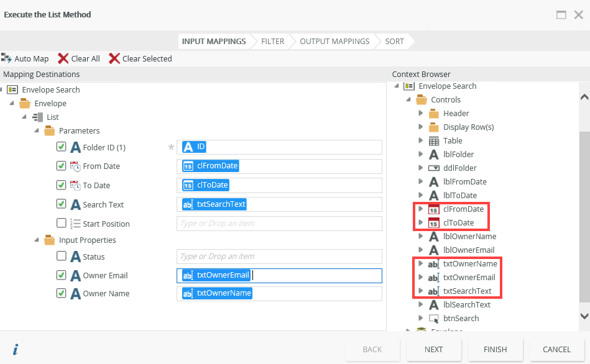The height and width of the screenshot is (364, 590).
Task: Switch to the Filter step tab
Action: click(272, 42)
